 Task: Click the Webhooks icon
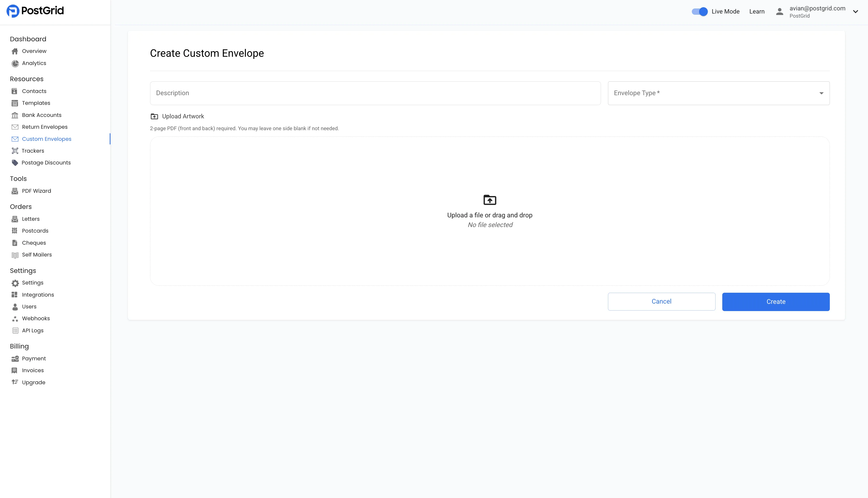tap(15, 319)
